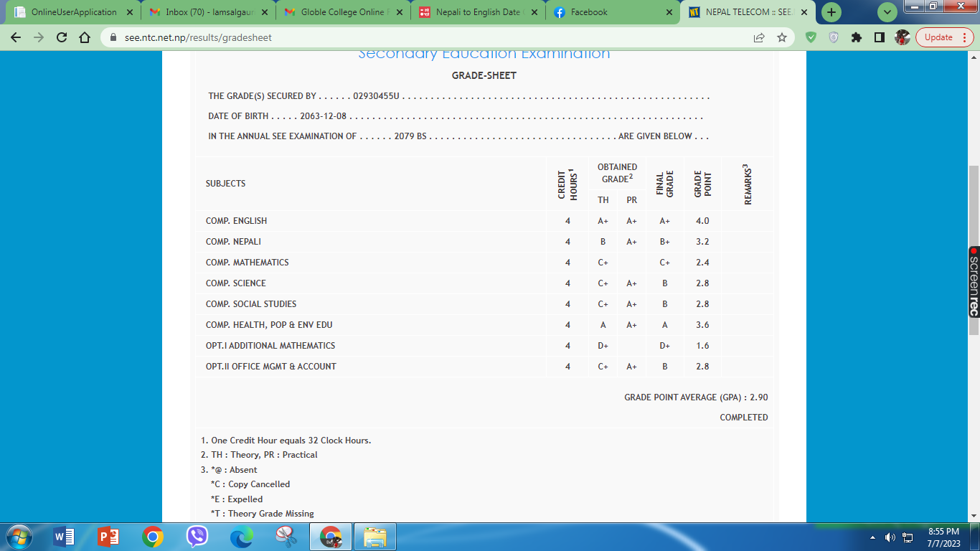Show hidden system tray icons
980x551 pixels.
872,537
